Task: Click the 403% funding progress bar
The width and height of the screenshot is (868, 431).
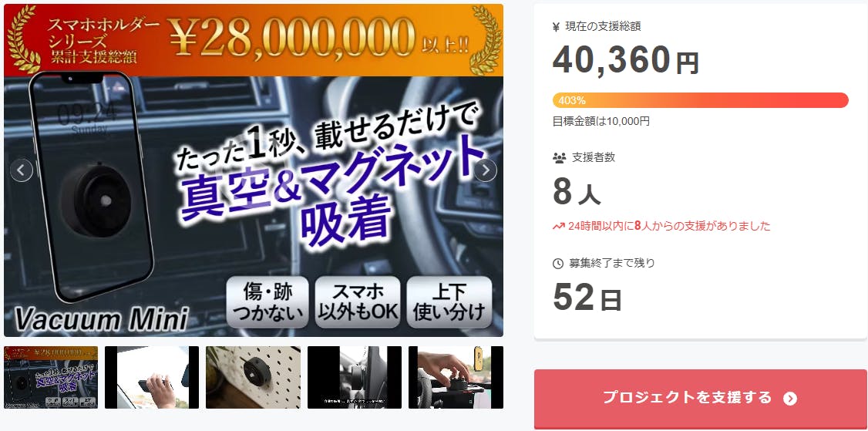Action: click(x=700, y=100)
